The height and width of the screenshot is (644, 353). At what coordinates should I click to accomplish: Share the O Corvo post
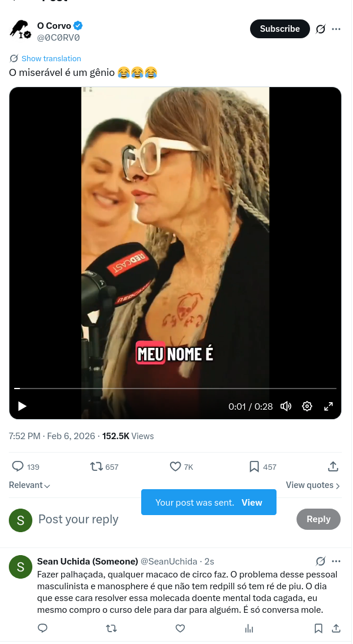[x=334, y=466]
